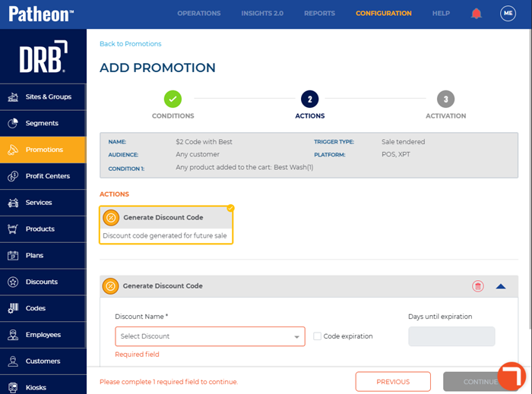The width and height of the screenshot is (532, 394).
Task: Click the Products shopping cart icon
Action: point(13,229)
